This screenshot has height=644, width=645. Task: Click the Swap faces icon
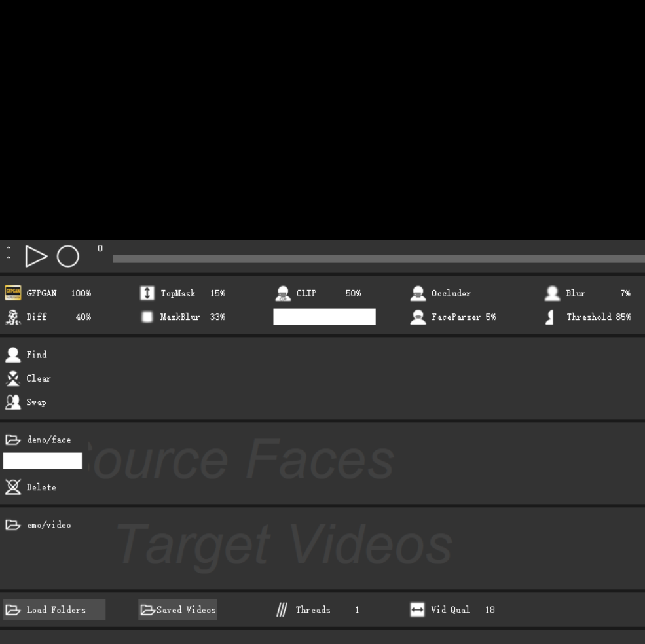pos(12,402)
